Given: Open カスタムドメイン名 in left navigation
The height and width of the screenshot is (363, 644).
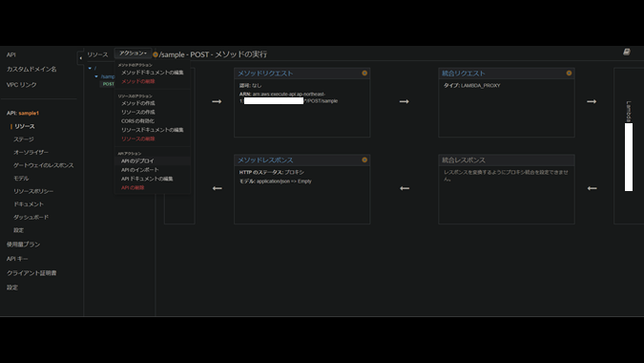Looking at the screenshot, I should click(31, 69).
